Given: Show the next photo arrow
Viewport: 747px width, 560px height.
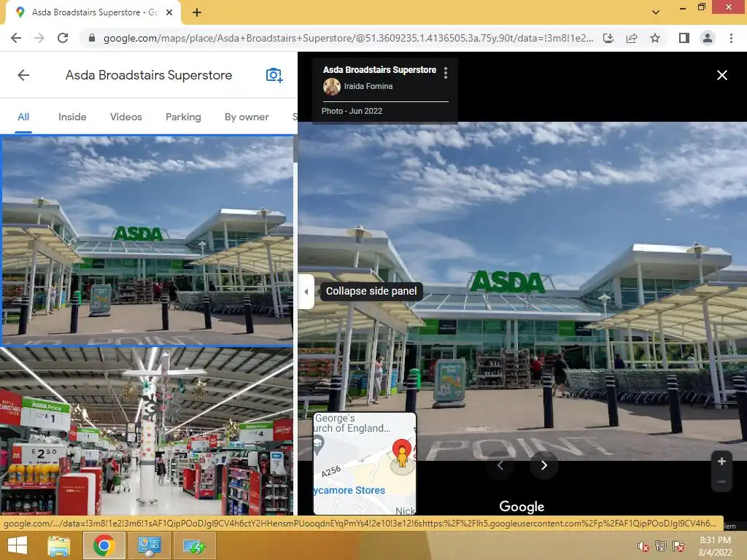Looking at the screenshot, I should pos(543,465).
